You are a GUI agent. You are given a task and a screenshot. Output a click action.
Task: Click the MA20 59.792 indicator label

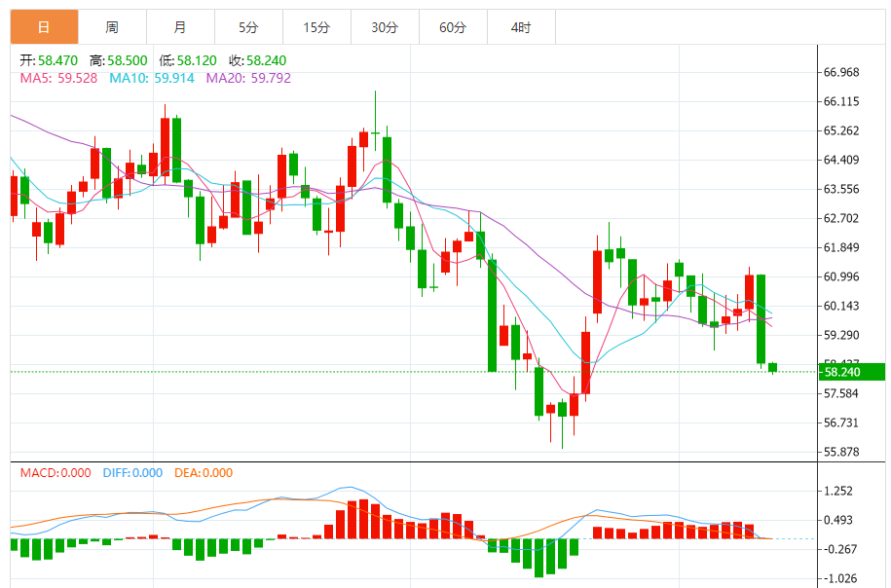[x=248, y=78]
